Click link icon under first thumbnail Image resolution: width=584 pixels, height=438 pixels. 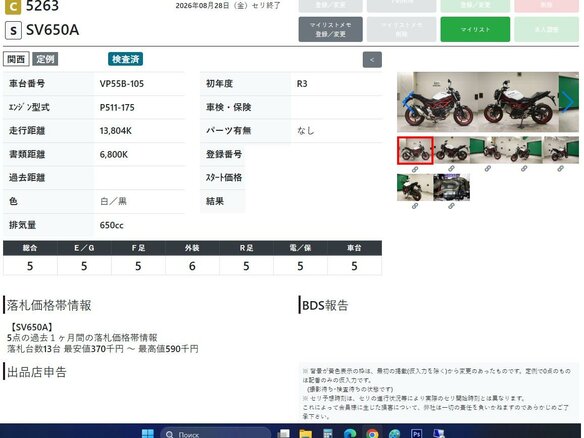click(415, 169)
